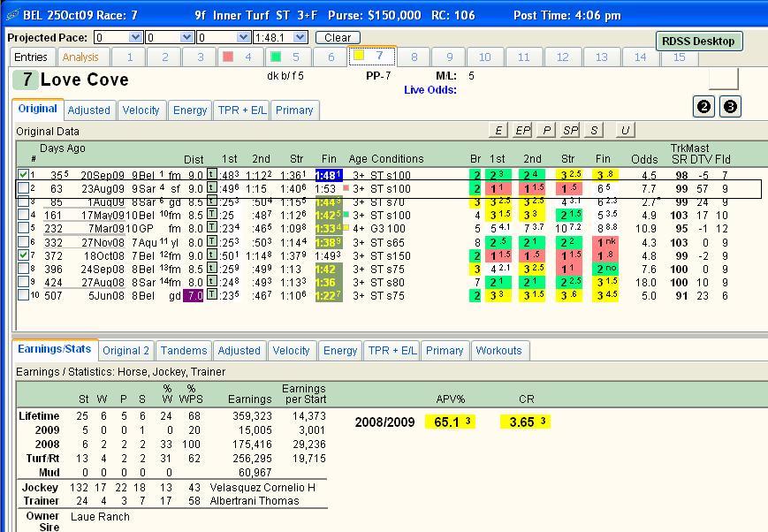Check the 27Nov08 pace line checkbox
The width and height of the screenshot is (768, 532).
[23, 241]
